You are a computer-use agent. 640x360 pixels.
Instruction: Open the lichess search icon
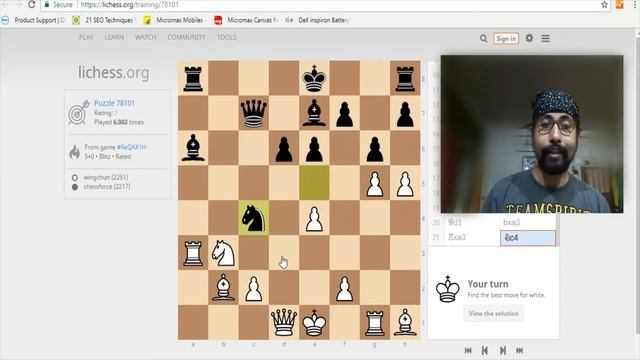point(483,38)
